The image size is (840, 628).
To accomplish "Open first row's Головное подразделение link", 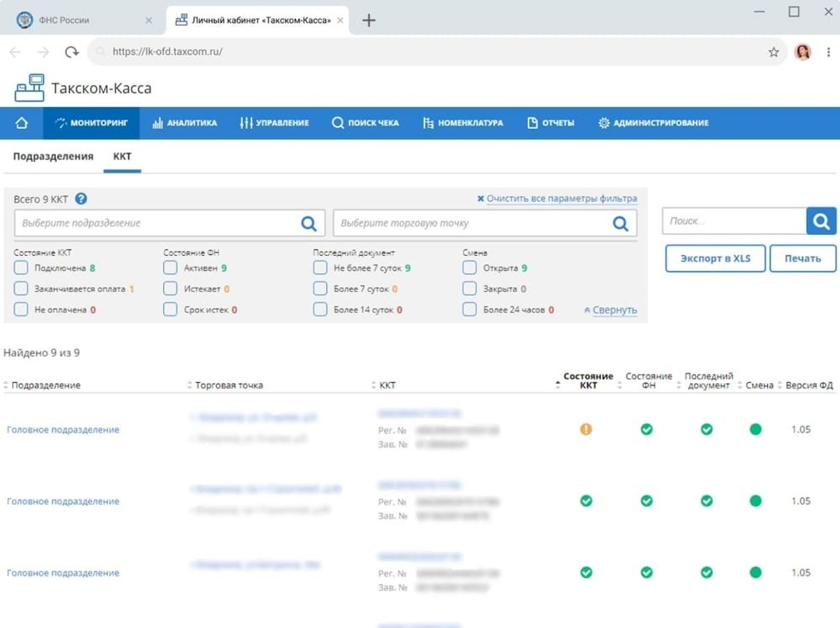I will pos(63,430).
